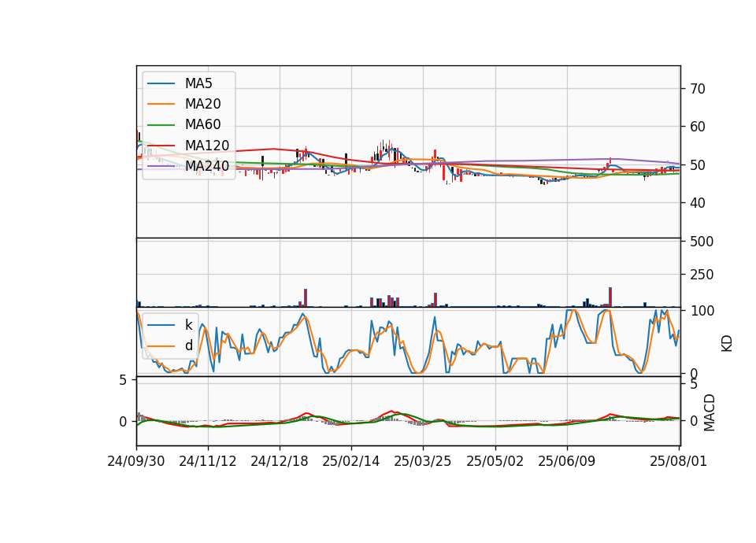Click the MA60 legend label
Image resolution: width=756 pixels, height=543 pixels.
coord(202,125)
